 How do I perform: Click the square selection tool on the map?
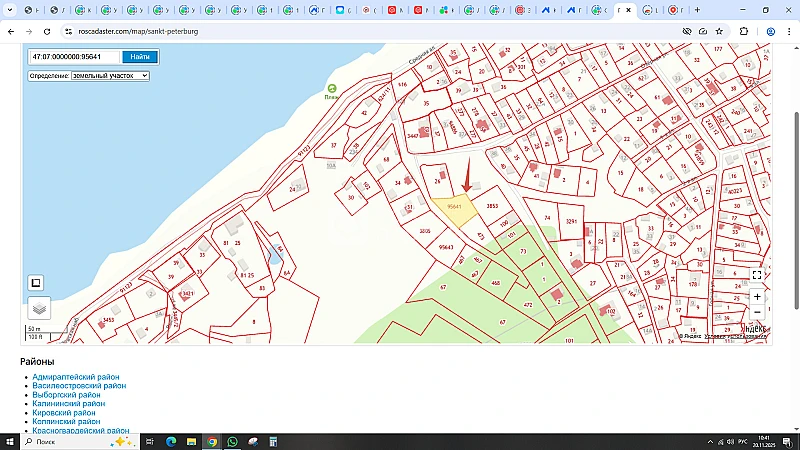(x=36, y=283)
